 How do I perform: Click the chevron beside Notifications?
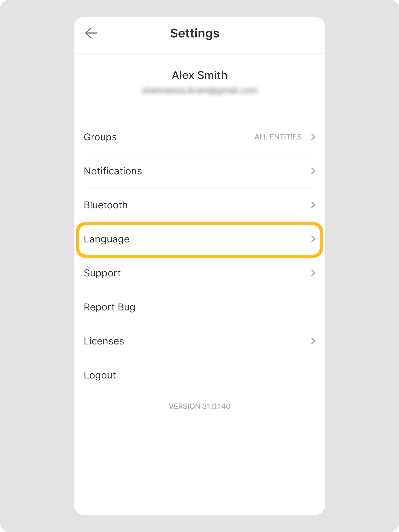(313, 171)
